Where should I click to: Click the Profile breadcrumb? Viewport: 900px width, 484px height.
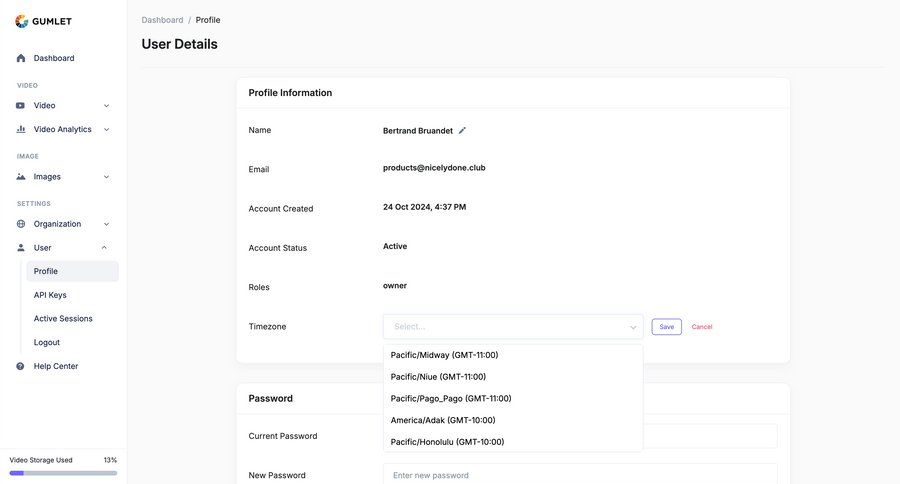pos(208,20)
